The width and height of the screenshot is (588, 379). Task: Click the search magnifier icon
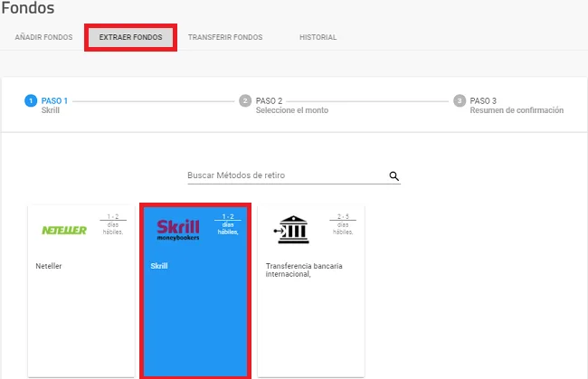(x=394, y=175)
